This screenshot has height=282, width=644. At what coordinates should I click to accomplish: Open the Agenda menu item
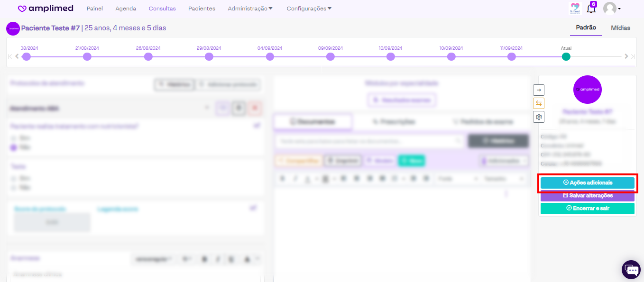(126, 9)
